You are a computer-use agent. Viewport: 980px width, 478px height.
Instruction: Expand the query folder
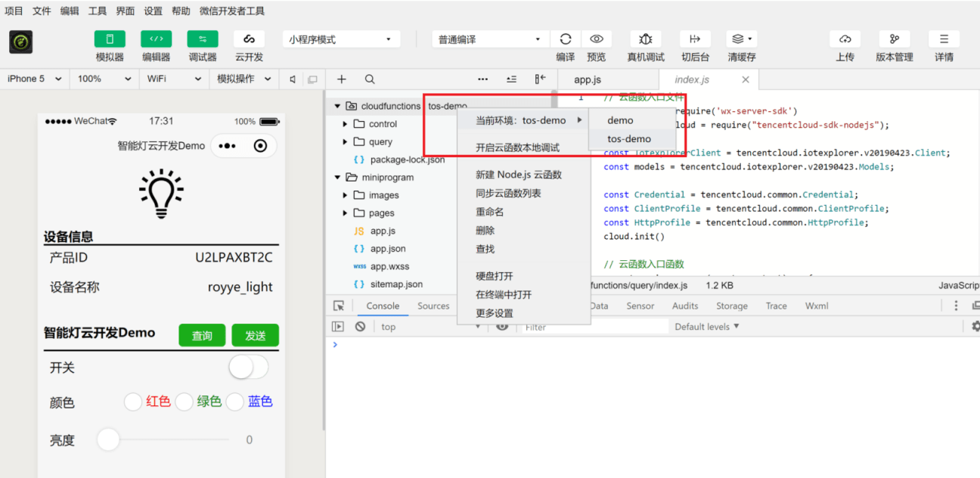[346, 141]
